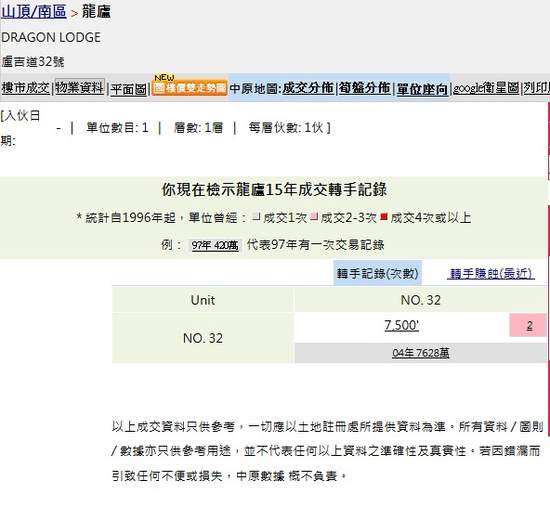The width and height of the screenshot is (550, 507).
Task: Open the 物業資料 tab
Action: click(80, 87)
